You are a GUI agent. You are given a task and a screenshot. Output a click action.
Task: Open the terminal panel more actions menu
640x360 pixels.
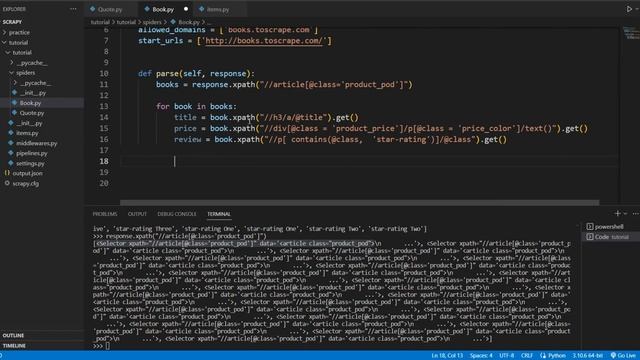point(635,213)
